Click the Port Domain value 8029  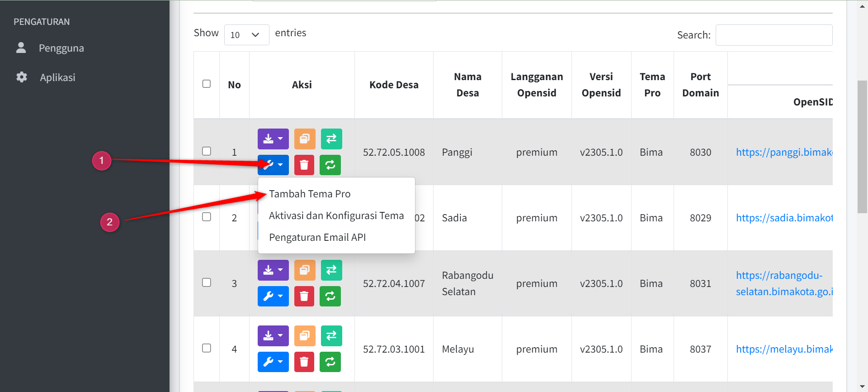point(700,218)
